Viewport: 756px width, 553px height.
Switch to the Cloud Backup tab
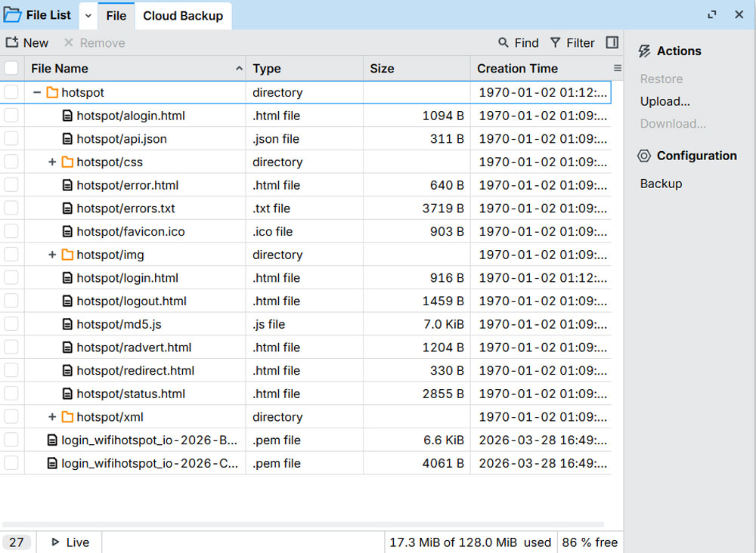(183, 16)
